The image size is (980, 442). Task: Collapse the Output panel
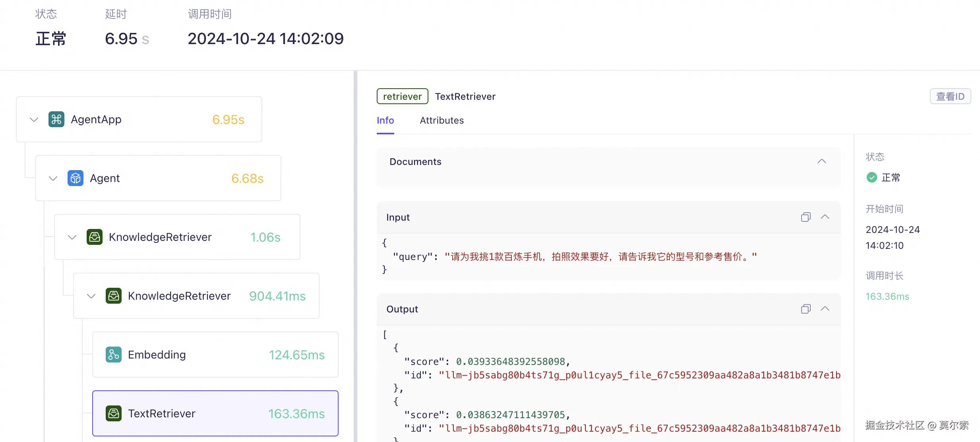825,309
